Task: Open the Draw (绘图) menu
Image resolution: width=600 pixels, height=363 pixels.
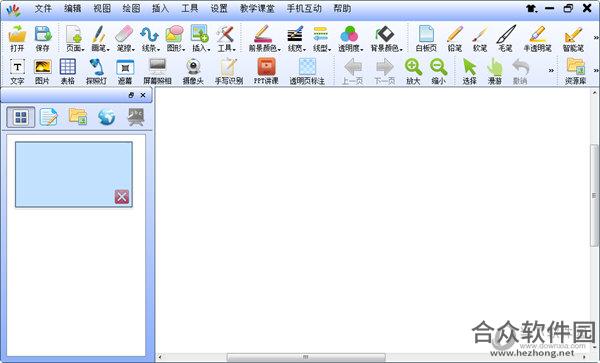Action: tap(131, 8)
